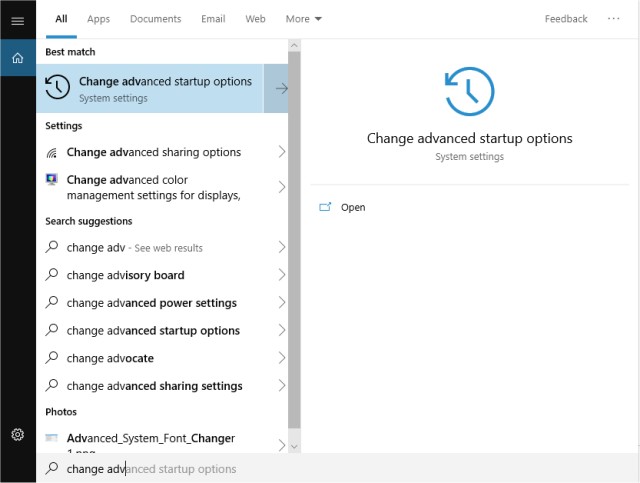Expand chevron for Advanced_System_Font_Changer photo

click(282, 445)
